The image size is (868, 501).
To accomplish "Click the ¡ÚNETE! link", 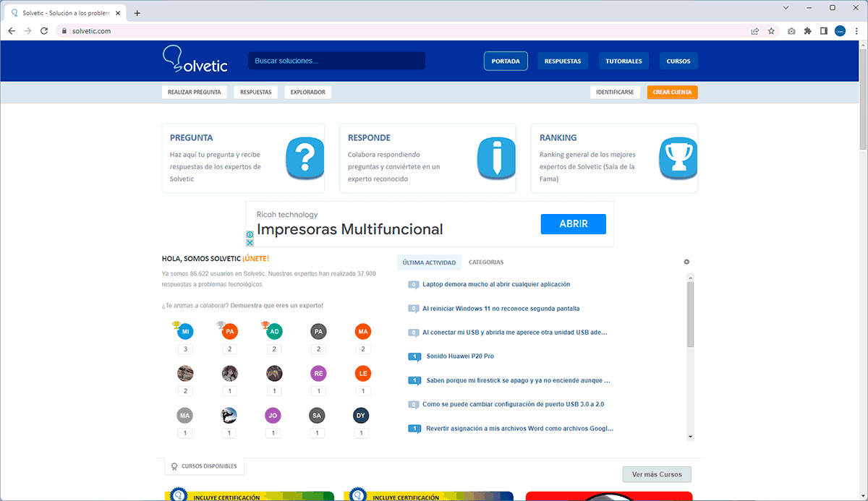I will pyautogui.click(x=256, y=258).
